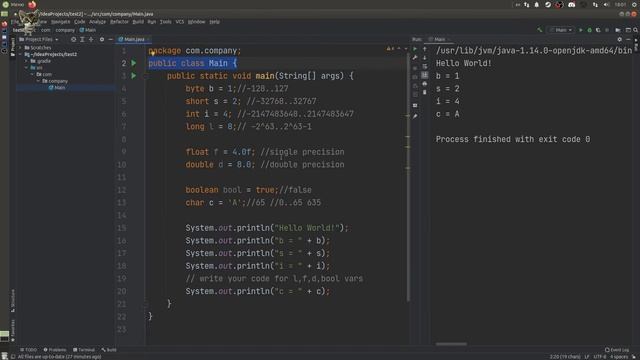Locate the opened file in Project view
The width and height of the screenshot is (640, 360).
[x=73, y=40]
